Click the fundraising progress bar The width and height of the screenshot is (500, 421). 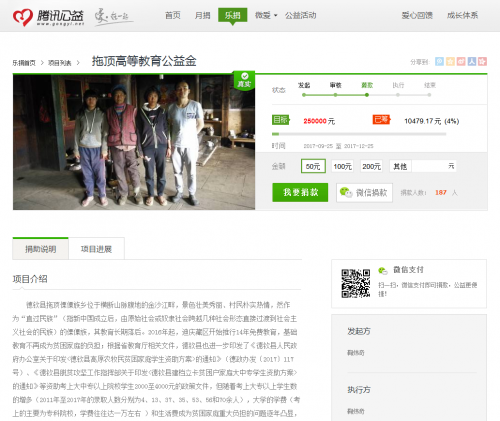(x=359, y=134)
